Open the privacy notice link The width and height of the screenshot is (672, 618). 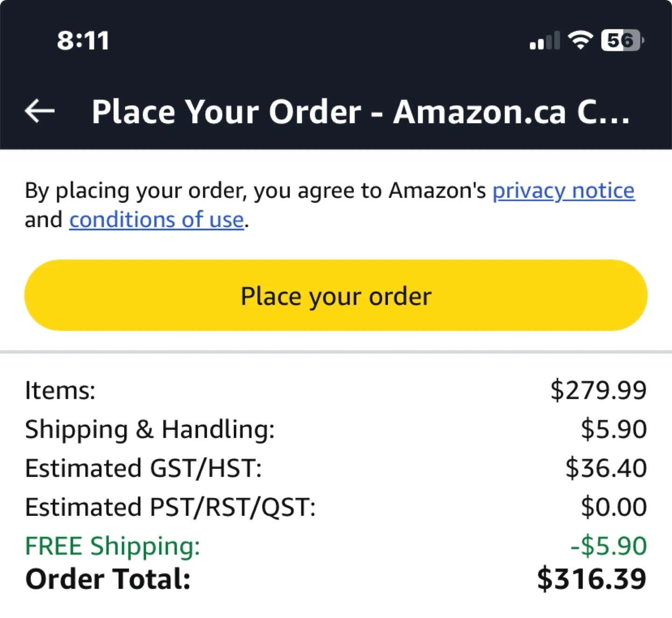563,190
